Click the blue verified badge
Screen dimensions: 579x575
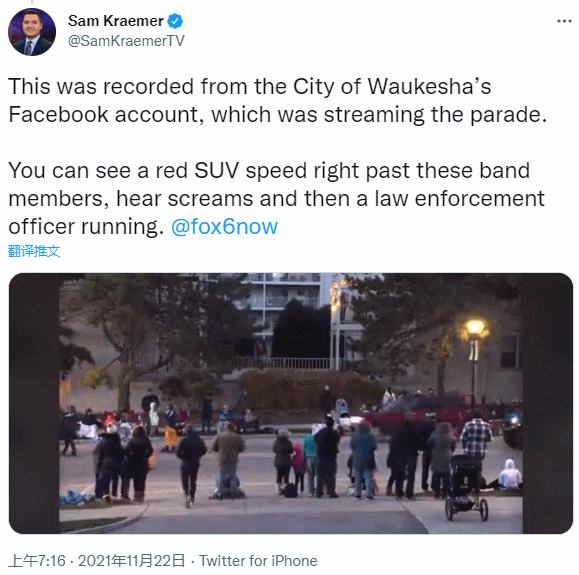175,21
